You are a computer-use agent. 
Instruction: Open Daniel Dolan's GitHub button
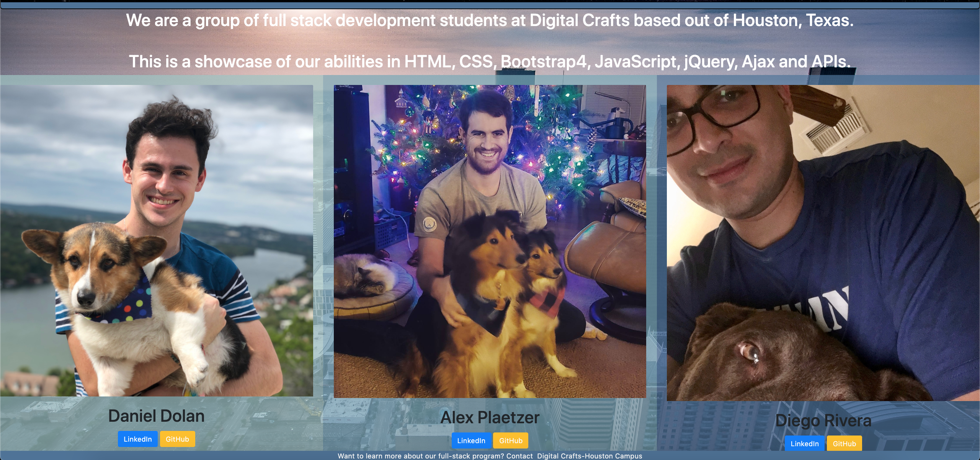[x=177, y=439]
